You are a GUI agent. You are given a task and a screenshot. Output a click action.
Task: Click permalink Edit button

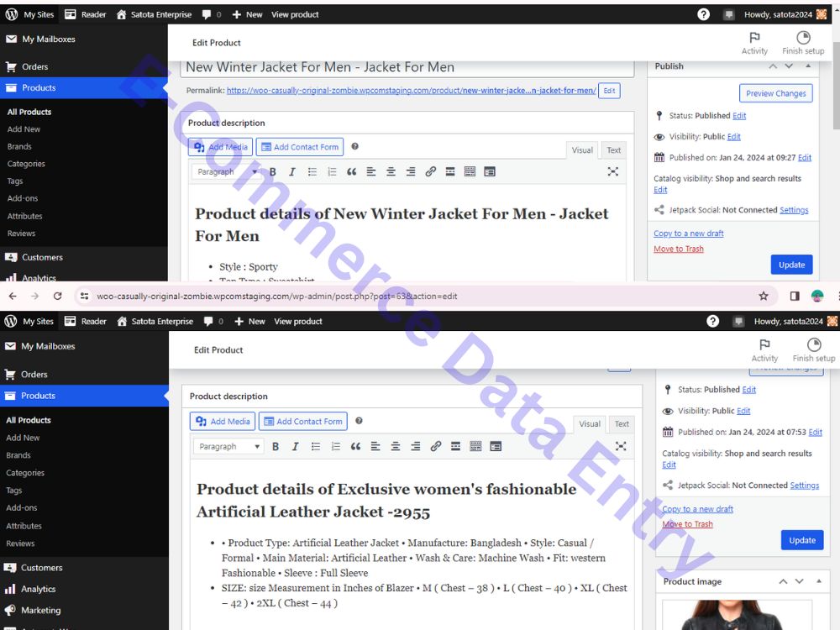609,91
